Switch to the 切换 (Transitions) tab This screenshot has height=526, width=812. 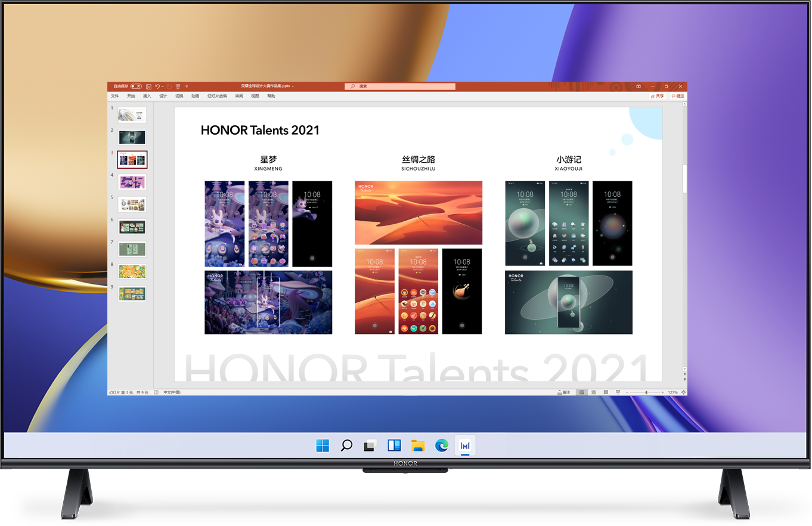[x=179, y=96]
